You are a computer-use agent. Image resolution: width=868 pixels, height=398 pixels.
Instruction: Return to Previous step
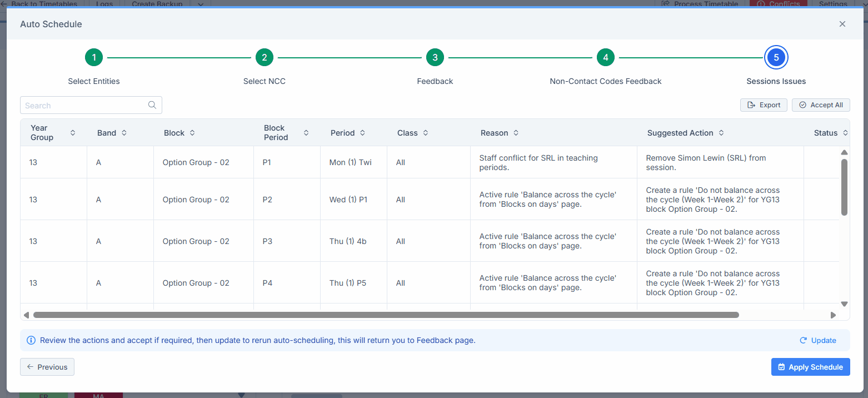tap(47, 367)
